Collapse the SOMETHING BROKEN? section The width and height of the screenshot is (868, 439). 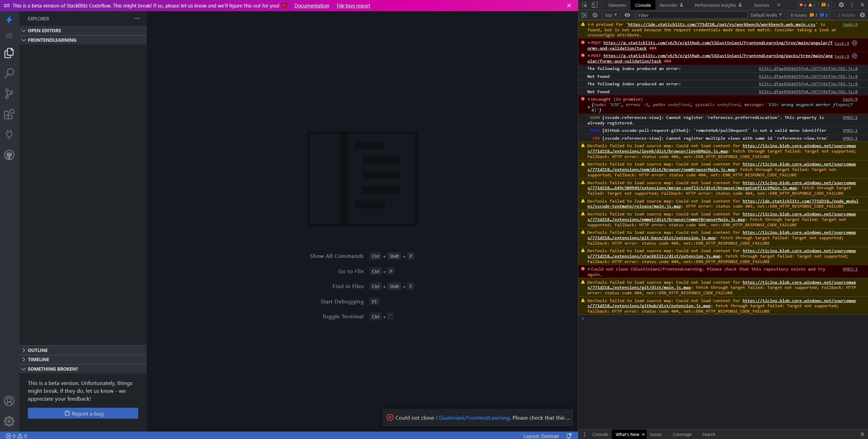pyautogui.click(x=83, y=369)
